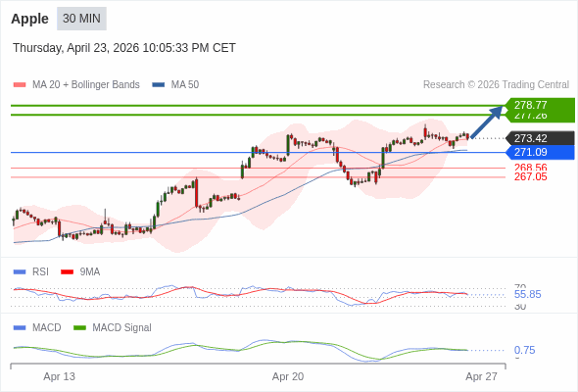Click the 30 MIN timeframe button
Image resolution: width=578 pixels, height=392 pixels.
click(x=81, y=19)
